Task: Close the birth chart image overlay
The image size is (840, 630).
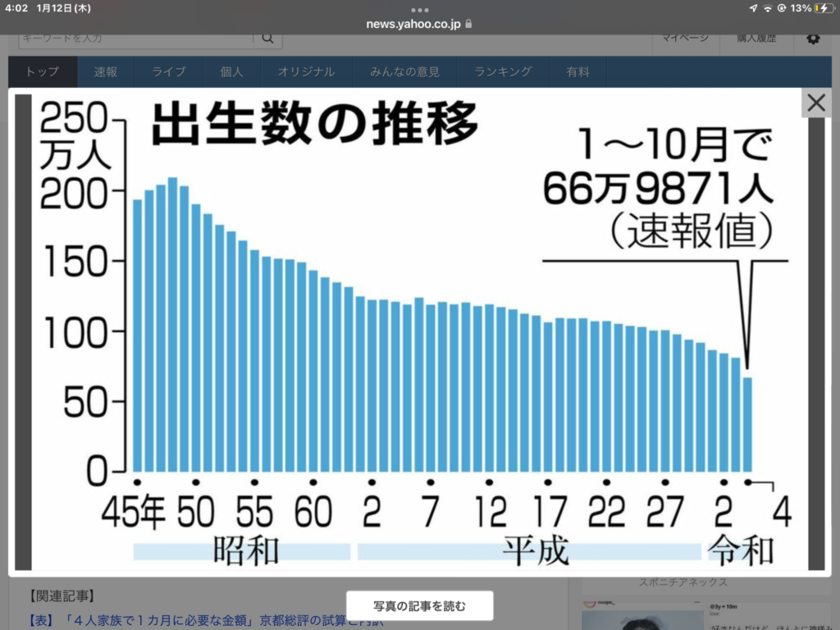Action: tap(816, 103)
